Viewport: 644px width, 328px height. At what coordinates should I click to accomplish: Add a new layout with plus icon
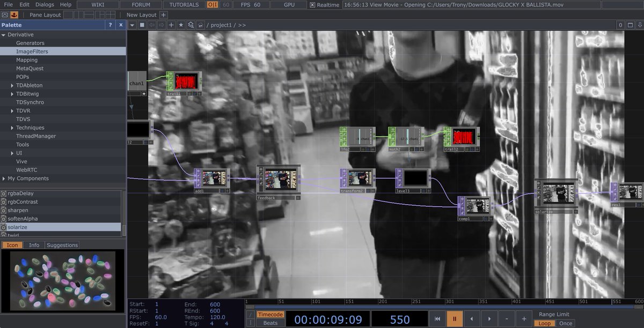click(164, 15)
